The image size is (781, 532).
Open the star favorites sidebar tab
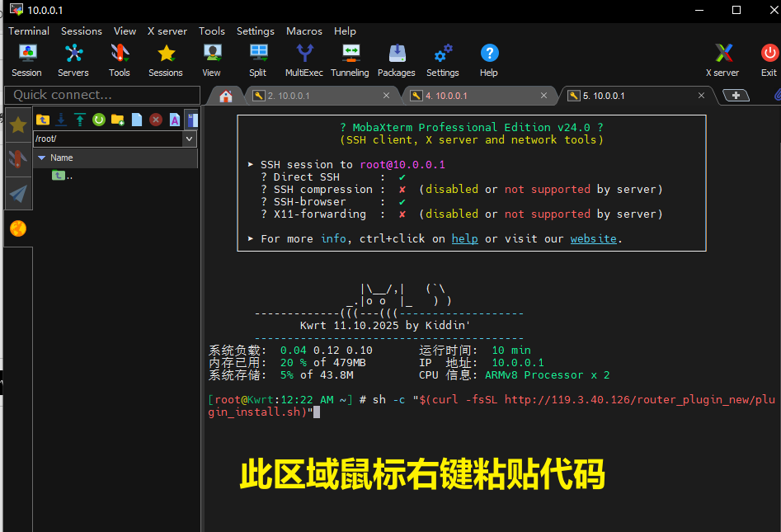tap(18, 125)
